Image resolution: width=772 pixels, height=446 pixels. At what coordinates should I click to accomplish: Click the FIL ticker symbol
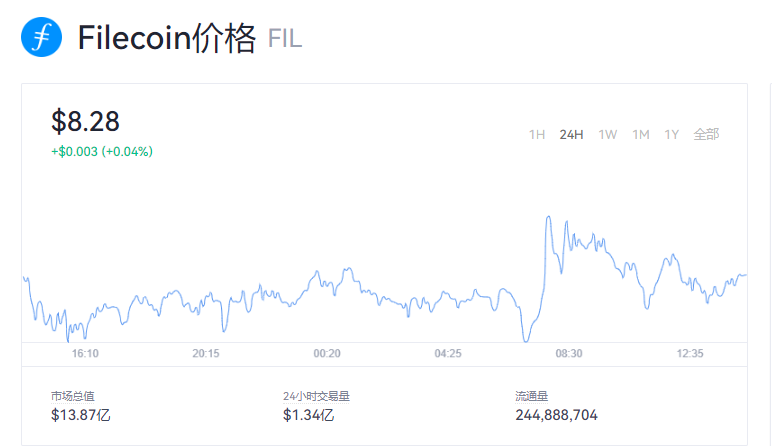(285, 39)
